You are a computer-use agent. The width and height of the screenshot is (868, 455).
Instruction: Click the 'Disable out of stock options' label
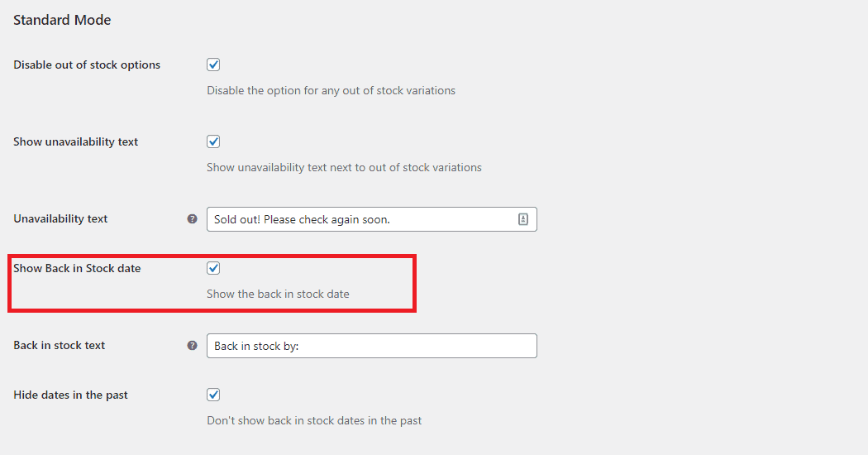87,65
